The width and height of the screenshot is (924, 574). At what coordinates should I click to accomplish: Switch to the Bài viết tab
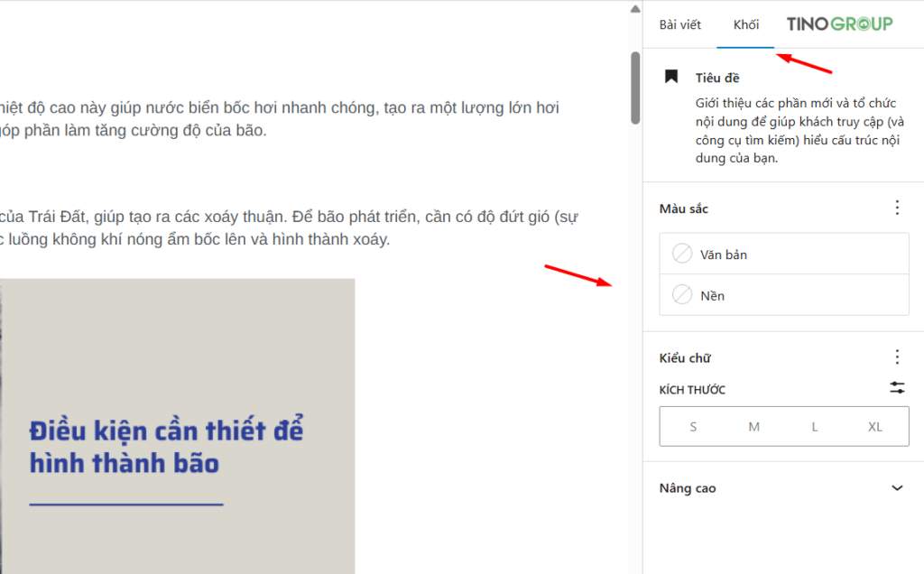(680, 24)
